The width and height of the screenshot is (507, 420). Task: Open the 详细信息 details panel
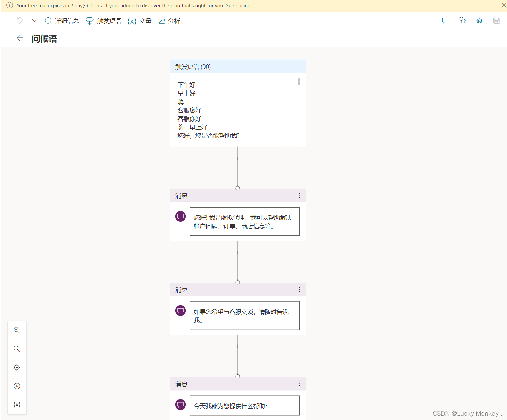pos(62,21)
